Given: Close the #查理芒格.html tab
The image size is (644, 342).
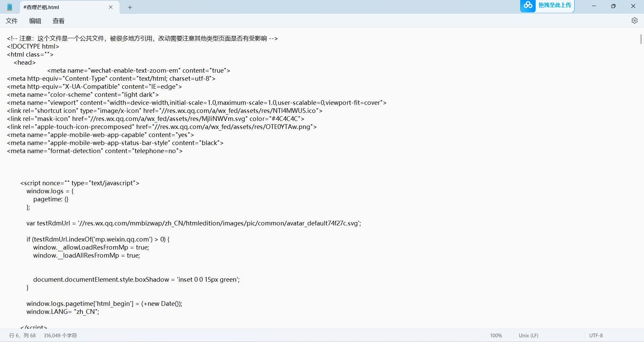Looking at the screenshot, I should [x=111, y=7].
